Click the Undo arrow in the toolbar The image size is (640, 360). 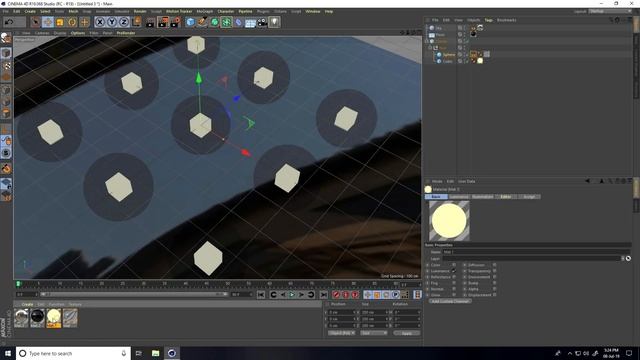click(9, 22)
